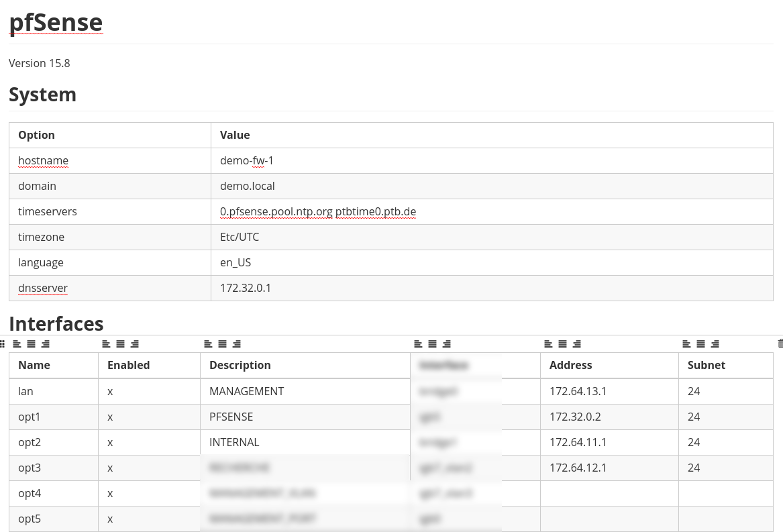Click address 172.32.0.2
783x532 pixels.
point(575,417)
